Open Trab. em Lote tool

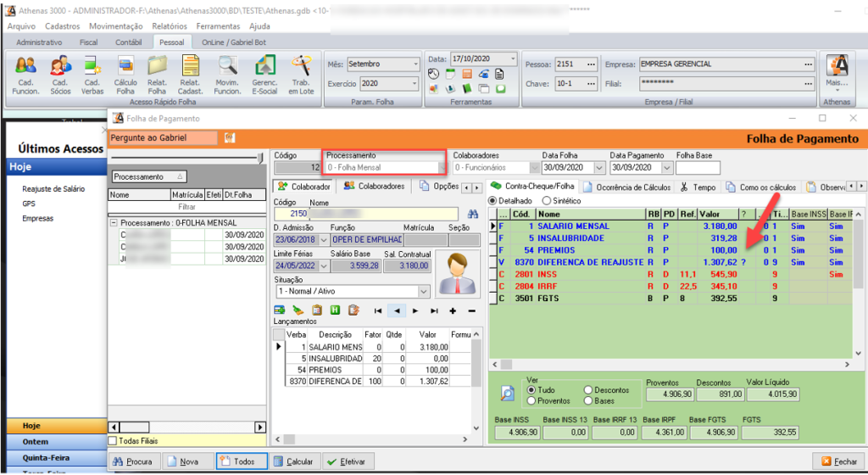click(301, 75)
